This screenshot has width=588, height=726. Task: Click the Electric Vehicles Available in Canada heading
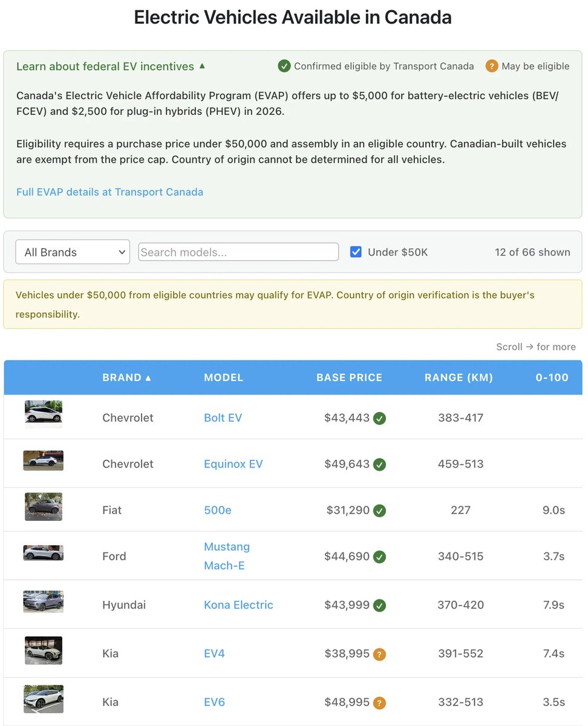pos(293,17)
